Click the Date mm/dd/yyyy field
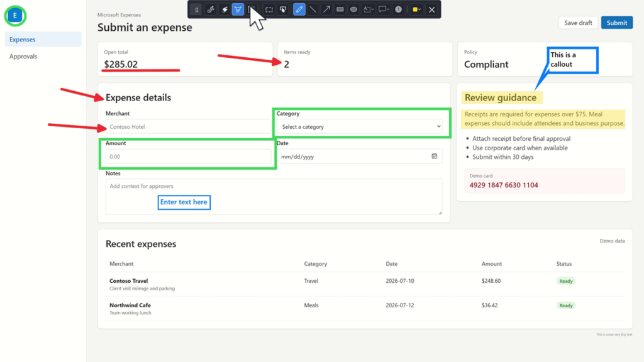The width and height of the screenshot is (644, 362). click(359, 156)
